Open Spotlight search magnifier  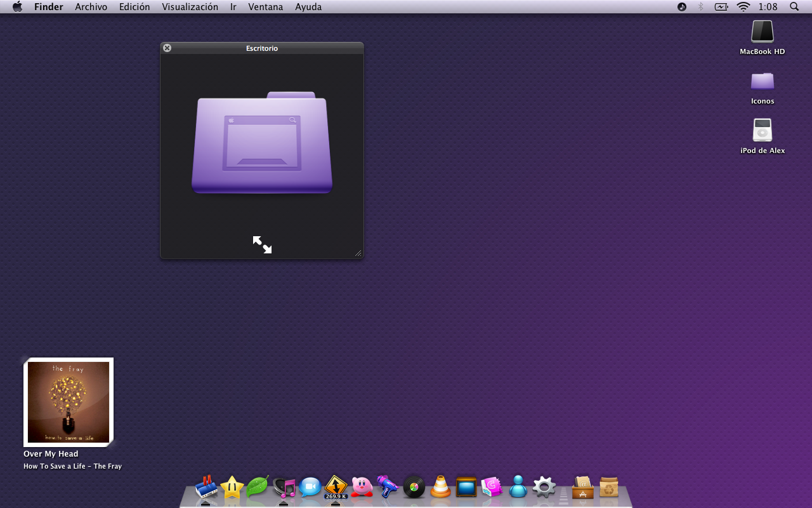(x=794, y=7)
